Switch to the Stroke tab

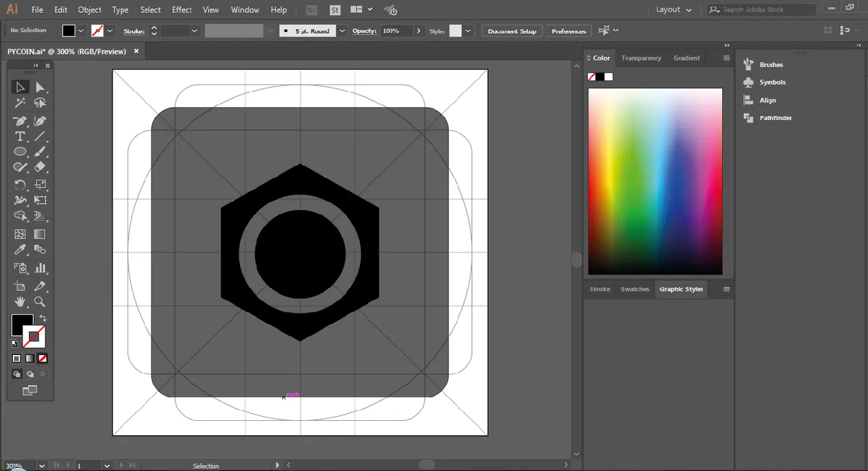[599, 289]
